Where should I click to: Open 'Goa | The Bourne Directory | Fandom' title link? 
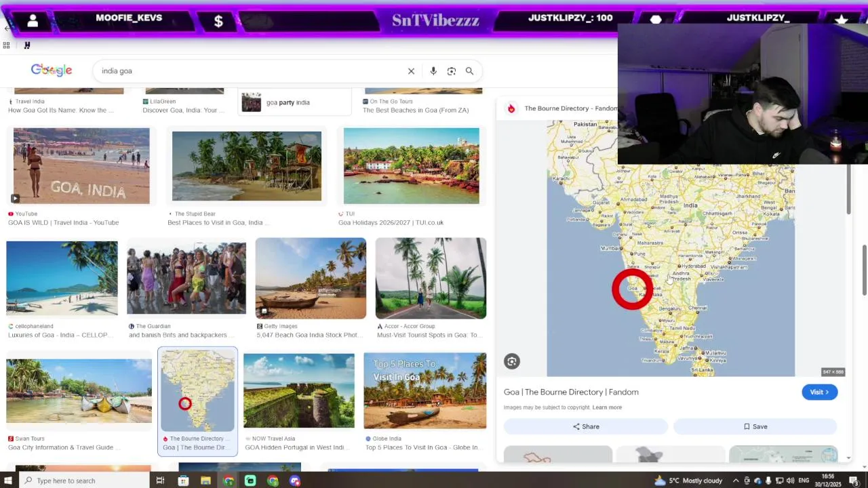tap(571, 392)
